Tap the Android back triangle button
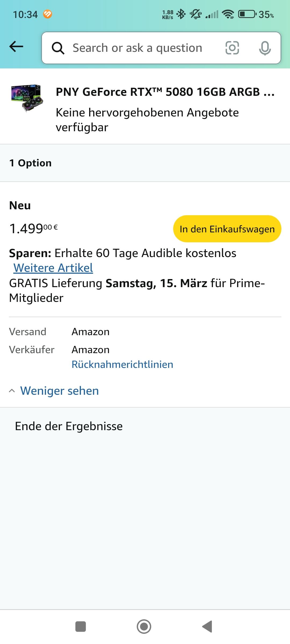This screenshot has height=644, width=290. click(x=207, y=627)
